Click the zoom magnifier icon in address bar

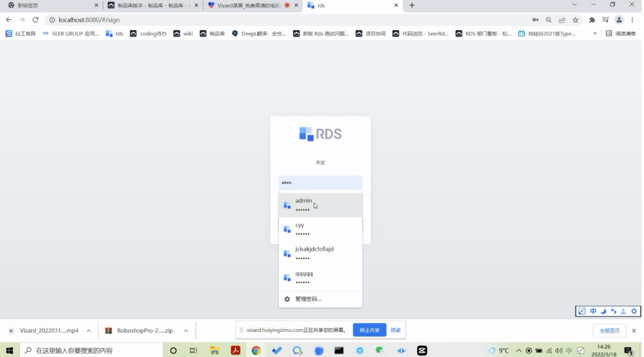pos(548,20)
